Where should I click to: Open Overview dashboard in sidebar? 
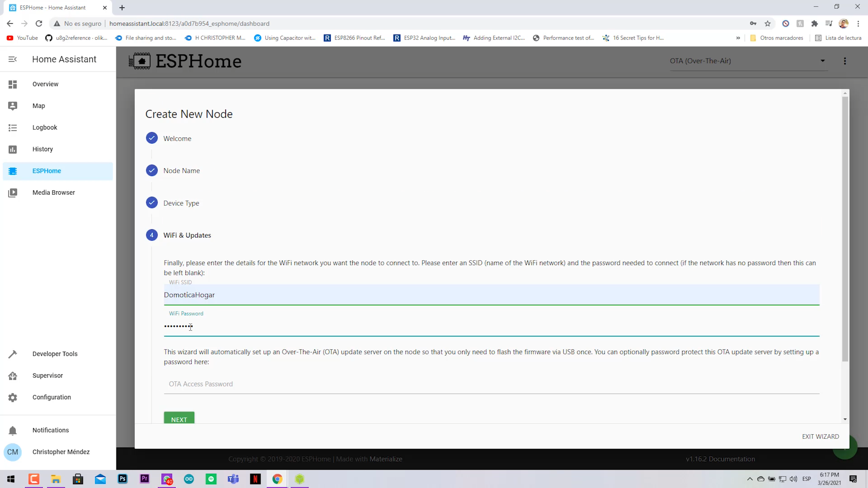(58, 84)
